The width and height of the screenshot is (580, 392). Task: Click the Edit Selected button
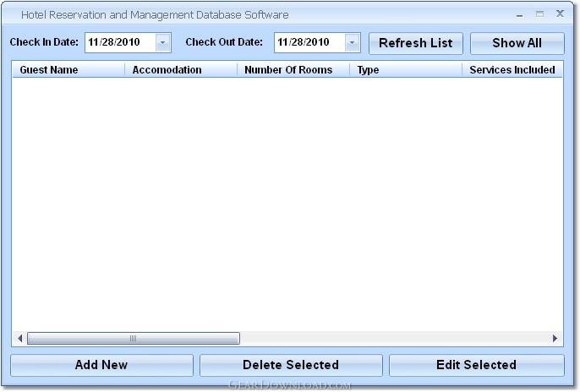477,365
